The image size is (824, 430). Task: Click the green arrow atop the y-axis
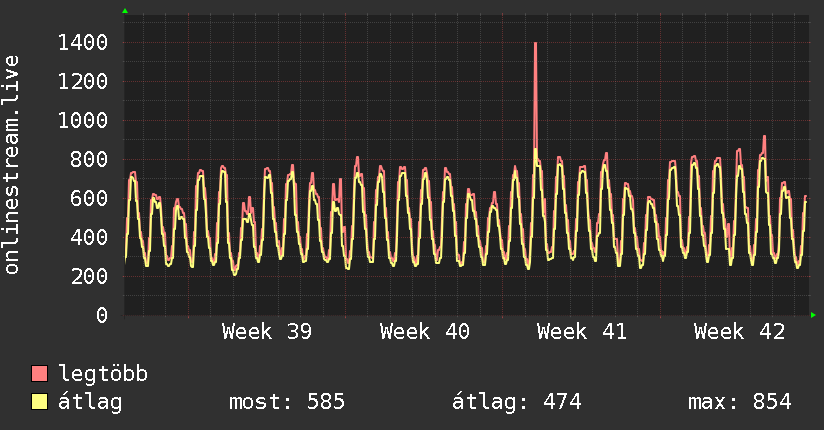(125, 11)
